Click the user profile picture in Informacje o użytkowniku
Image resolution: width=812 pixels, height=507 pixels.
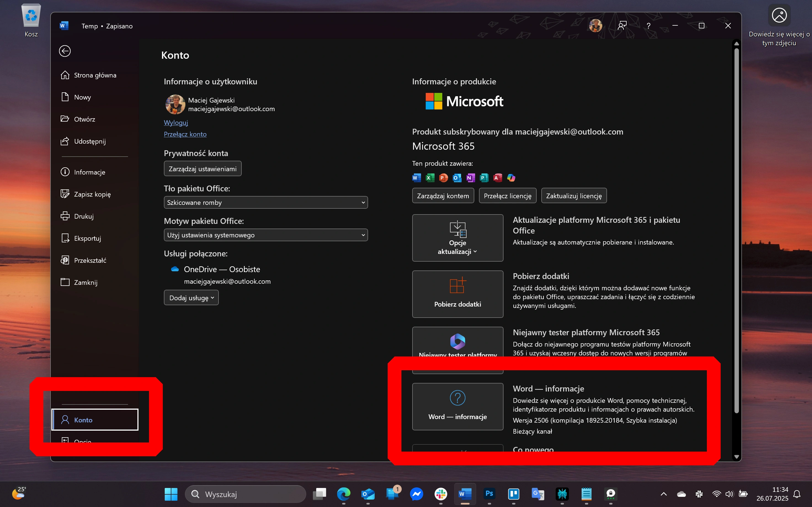click(x=175, y=104)
